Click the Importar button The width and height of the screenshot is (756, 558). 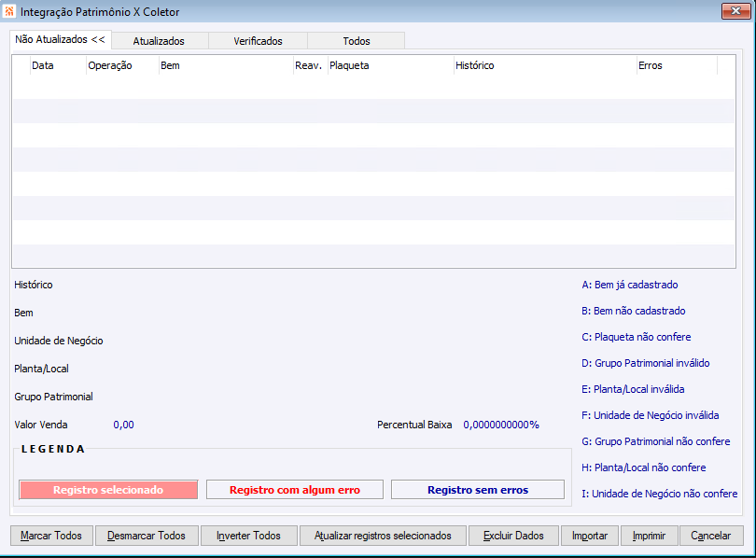point(590,536)
